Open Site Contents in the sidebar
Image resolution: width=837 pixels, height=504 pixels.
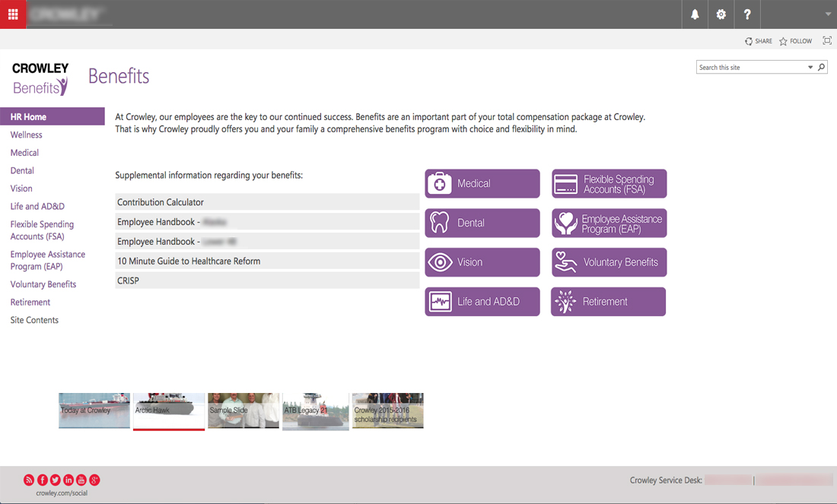(34, 320)
